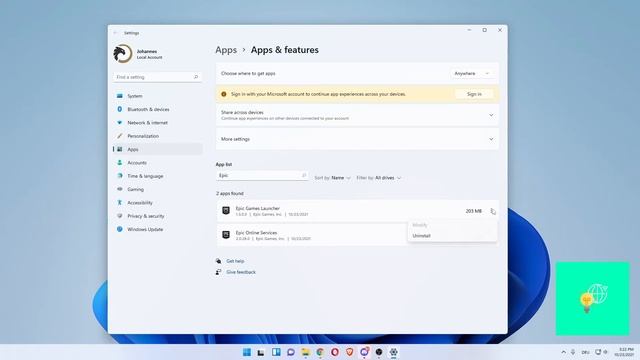Open network and volume quick settings
Viewport: 640px width, 360px height.
(602, 352)
